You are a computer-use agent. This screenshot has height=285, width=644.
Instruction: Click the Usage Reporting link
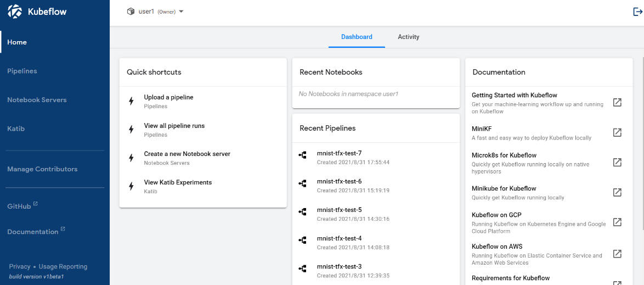(63, 266)
